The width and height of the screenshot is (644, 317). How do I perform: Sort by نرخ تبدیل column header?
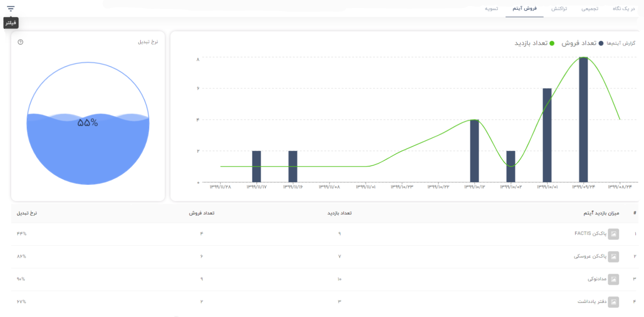[27, 214]
